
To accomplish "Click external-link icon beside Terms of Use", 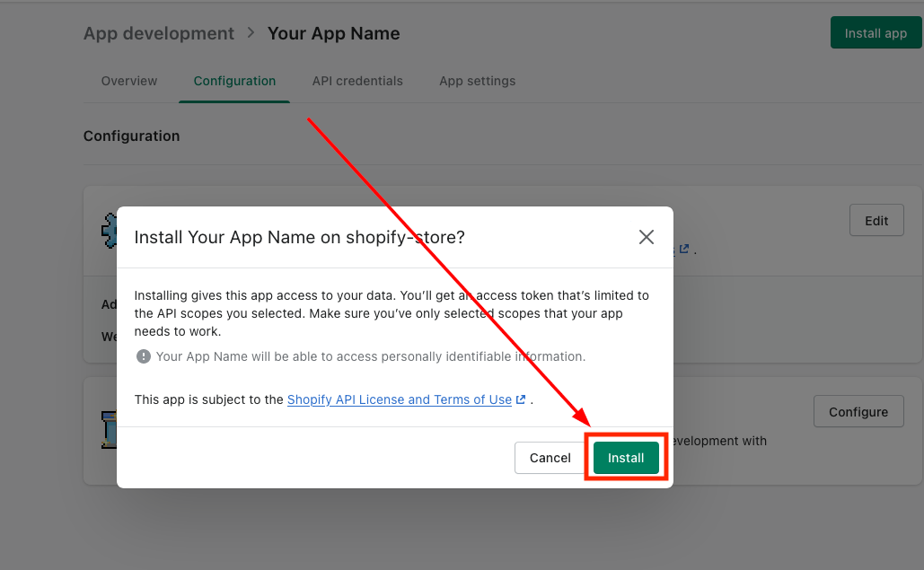I will pos(521,399).
